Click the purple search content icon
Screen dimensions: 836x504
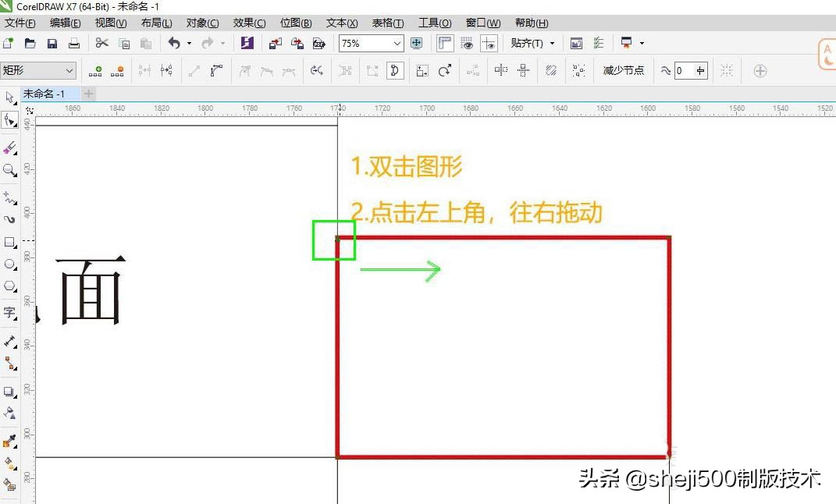(x=247, y=43)
